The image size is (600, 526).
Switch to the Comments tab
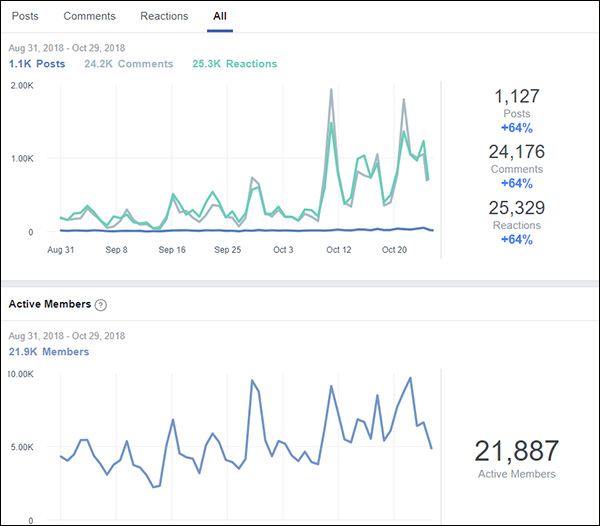89,16
